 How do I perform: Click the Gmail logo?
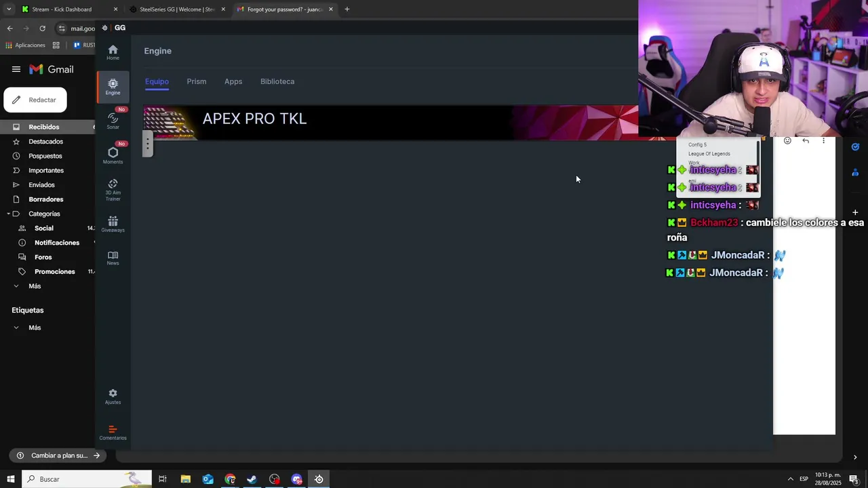pos(52,69)
